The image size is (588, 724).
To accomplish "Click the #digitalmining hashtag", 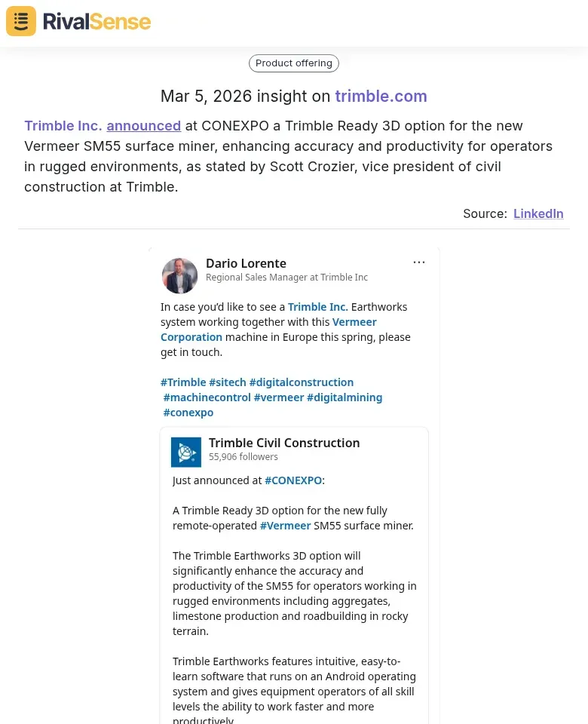I will [345, 397].
